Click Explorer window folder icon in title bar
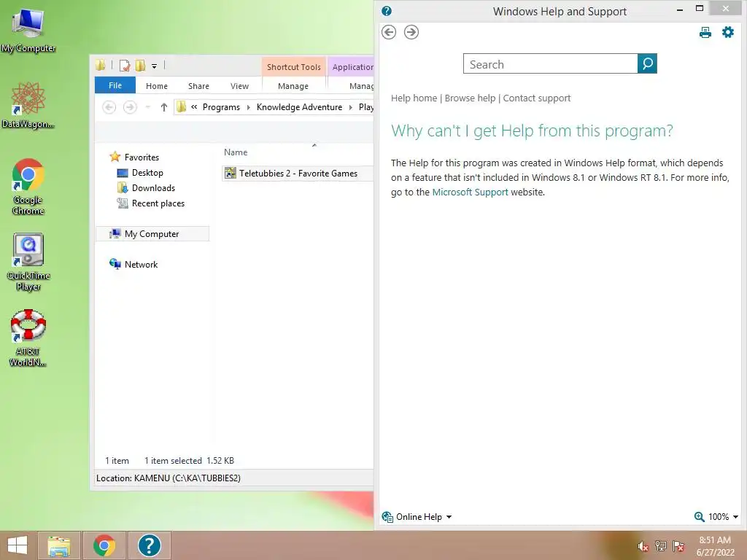This screenshot has width=747, height=560. point(101,65)
